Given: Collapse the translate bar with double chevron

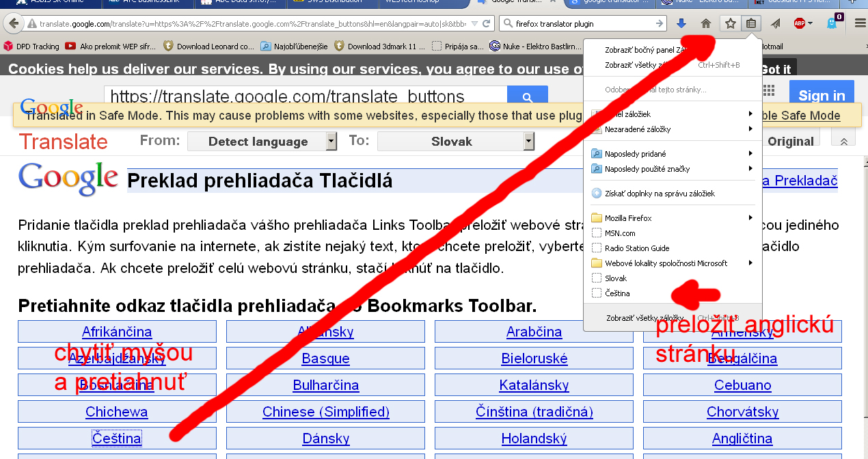Looking at the screenshot, I should pyautogui.click(x=843, y=141).
